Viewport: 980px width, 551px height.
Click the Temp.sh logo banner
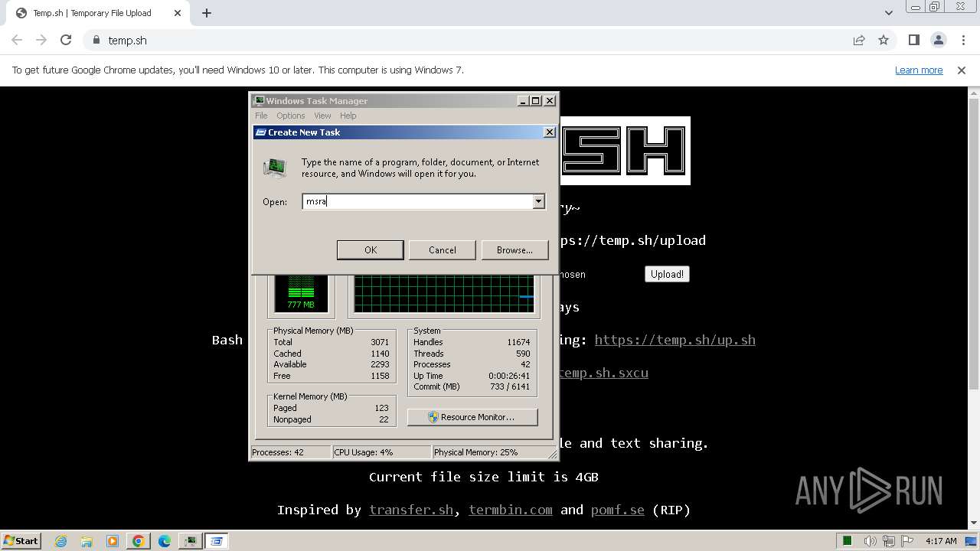pyautogui.click(x=625, y=151)
